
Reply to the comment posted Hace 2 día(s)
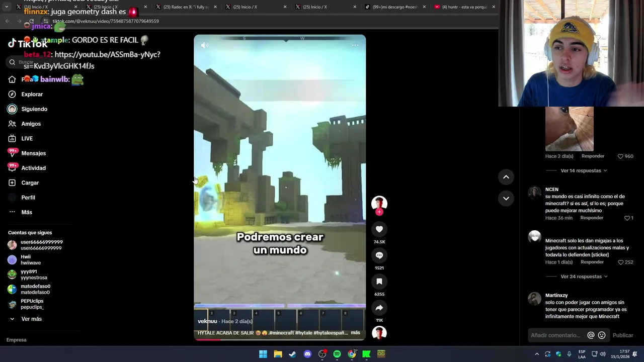(x=593, y=156)
